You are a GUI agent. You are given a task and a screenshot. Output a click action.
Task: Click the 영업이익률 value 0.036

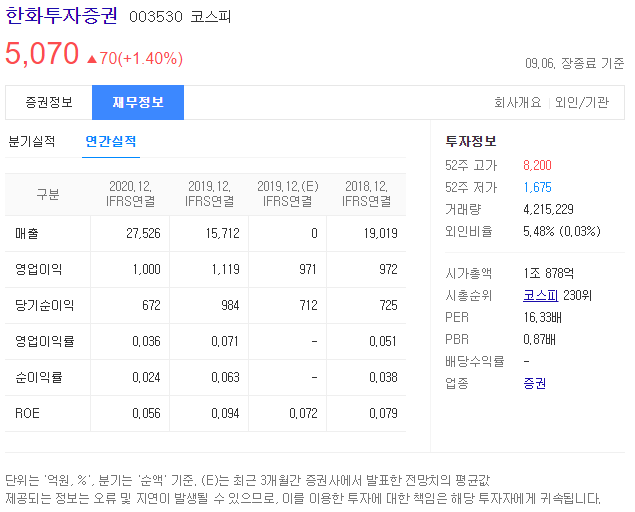pos(146,341)
